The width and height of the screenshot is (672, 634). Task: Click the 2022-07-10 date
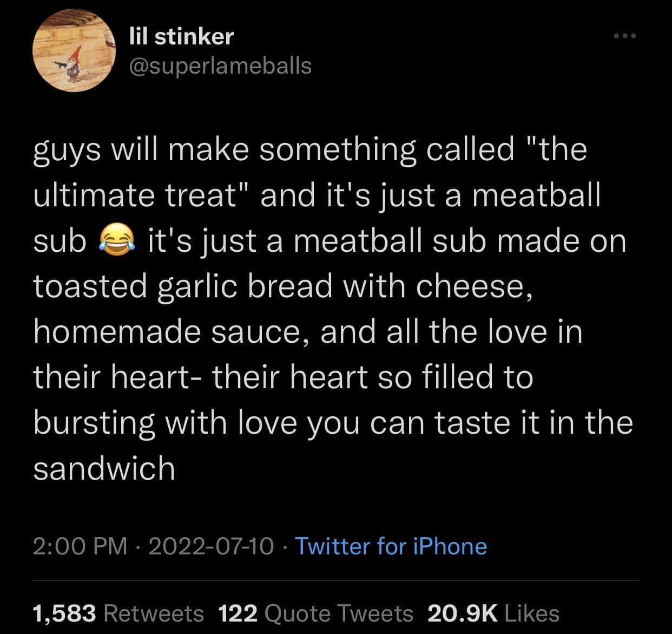211,546
